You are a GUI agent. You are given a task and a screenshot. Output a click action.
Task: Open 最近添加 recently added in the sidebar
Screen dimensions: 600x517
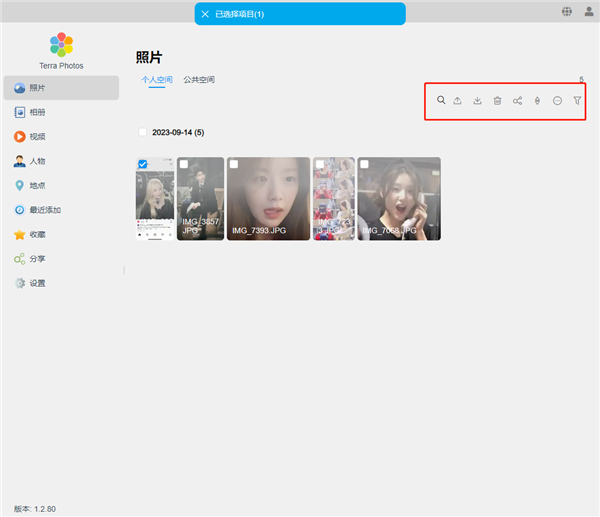[61, 210]
